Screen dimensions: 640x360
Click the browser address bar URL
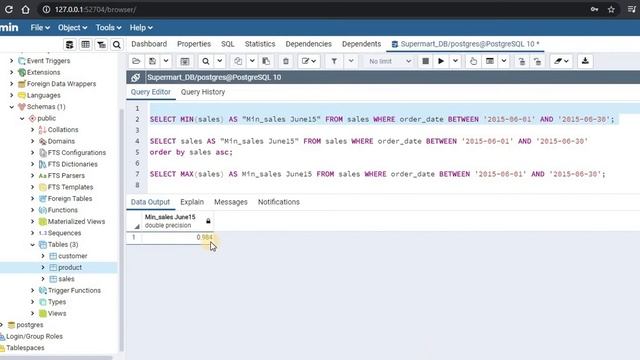95,9
